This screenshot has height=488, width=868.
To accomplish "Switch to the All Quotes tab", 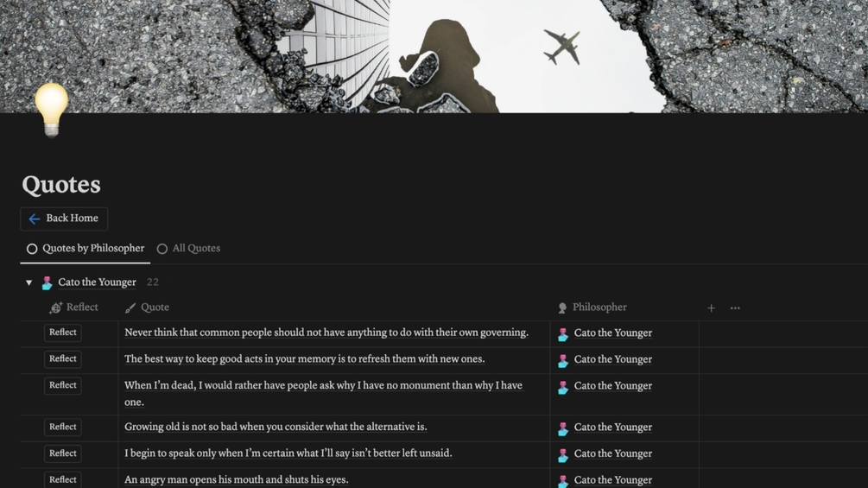I will tap(189, 249).
